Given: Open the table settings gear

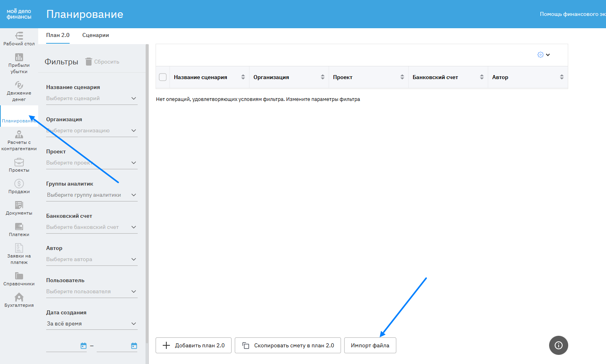Looking at the screenshot, I should click(540, 55).
